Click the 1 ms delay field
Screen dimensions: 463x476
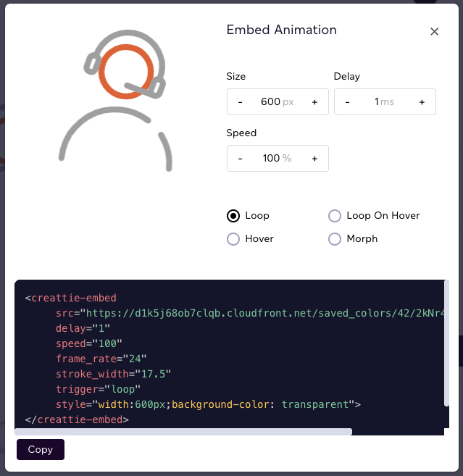point(384,101)
